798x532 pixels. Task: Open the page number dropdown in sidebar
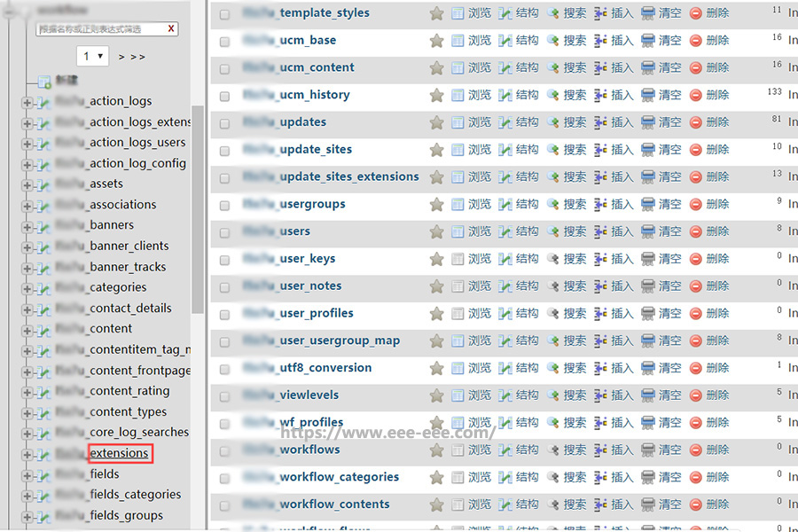point(92,56)
